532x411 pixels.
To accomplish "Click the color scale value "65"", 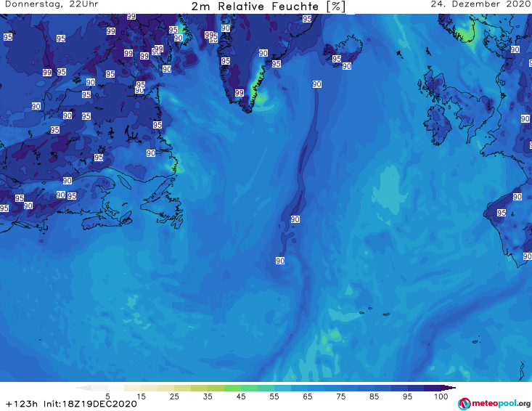I will (308, 396).
